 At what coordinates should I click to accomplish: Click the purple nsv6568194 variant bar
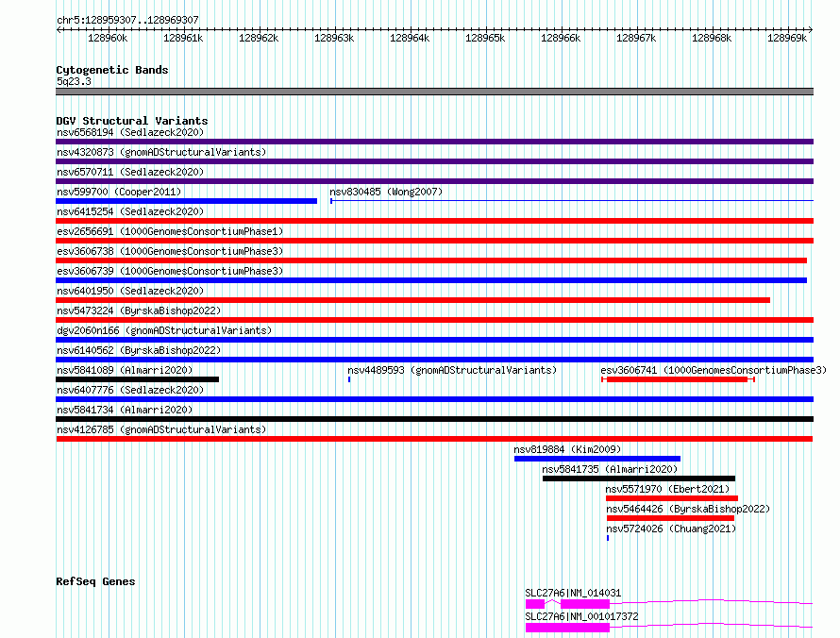click(x=434, y=142)
